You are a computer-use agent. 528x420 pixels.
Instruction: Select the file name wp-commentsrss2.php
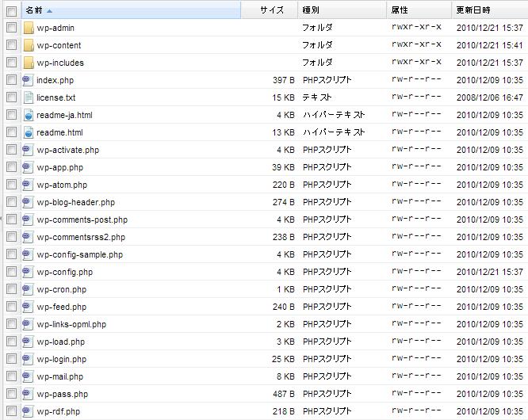(81, 237)
